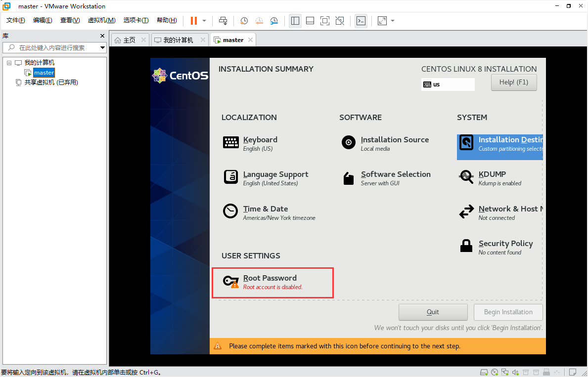Screen dimensions: 588x377
Task: Click the USB controller status icon
Action: (x=546, y=372)
